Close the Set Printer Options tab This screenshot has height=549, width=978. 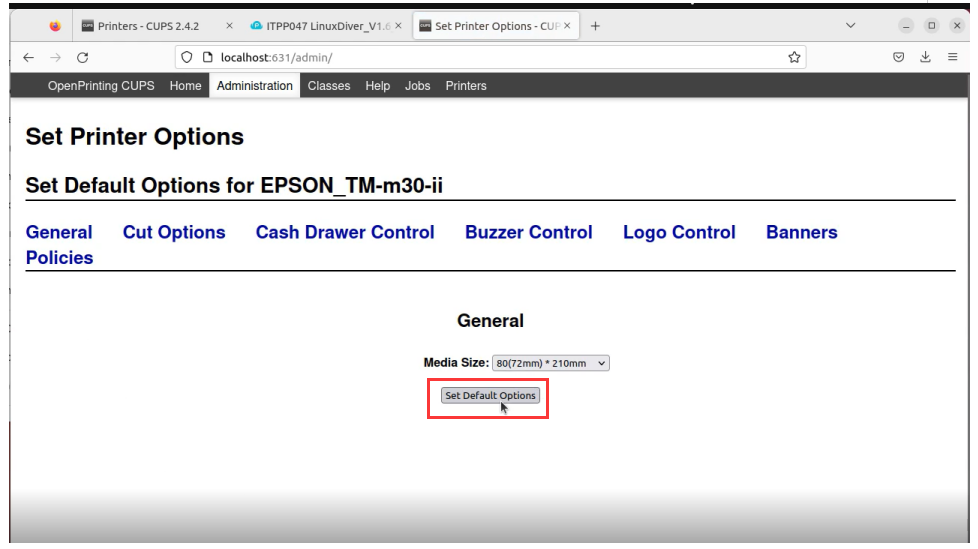point(567,26)
